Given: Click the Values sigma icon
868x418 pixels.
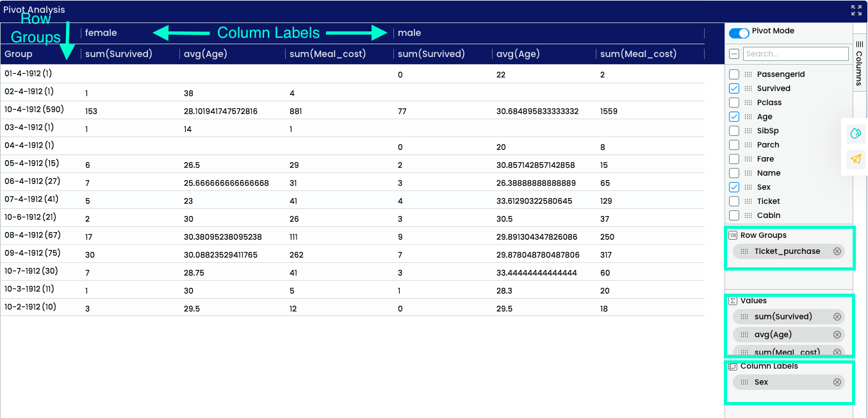Looking at the screenshot, I should [x=733, y=301].
